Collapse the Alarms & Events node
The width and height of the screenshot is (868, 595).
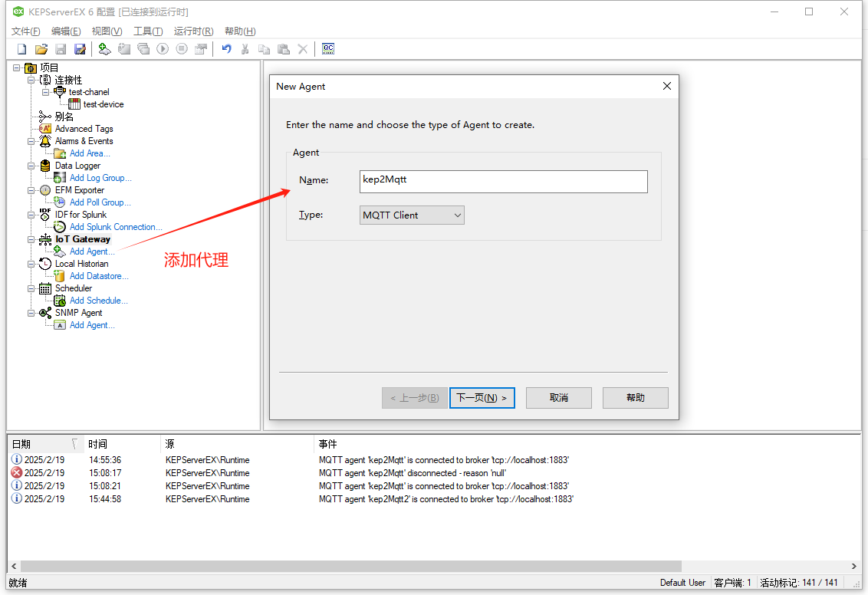31,141
